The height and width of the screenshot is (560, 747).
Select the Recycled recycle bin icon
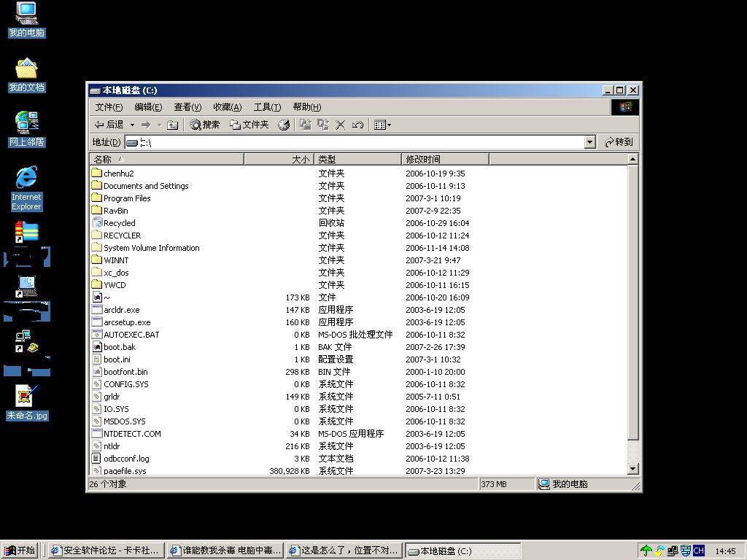coord(97,222)
